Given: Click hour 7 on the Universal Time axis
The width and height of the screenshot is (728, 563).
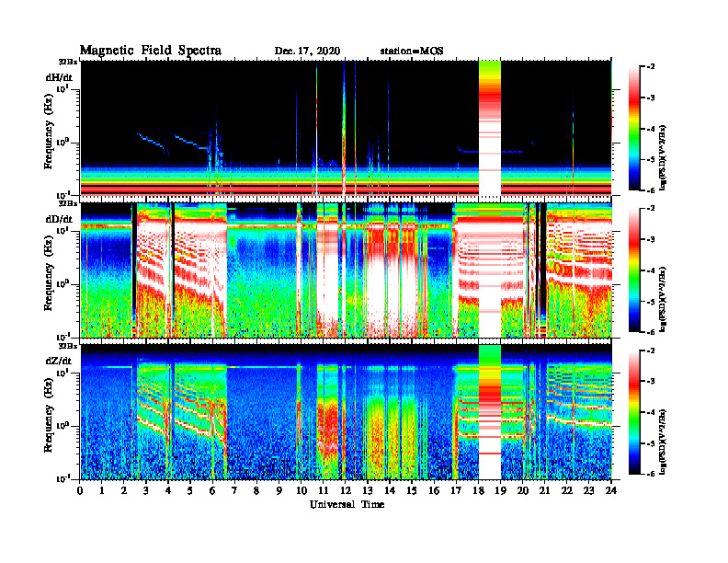Looking at the screenshot, I should [x=234, y=491].
